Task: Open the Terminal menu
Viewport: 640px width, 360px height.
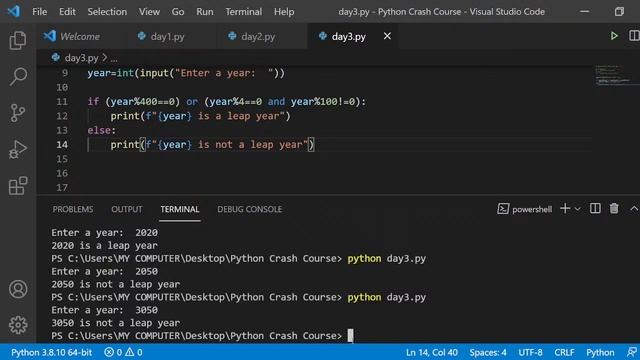Action: [x=244, y=11]
